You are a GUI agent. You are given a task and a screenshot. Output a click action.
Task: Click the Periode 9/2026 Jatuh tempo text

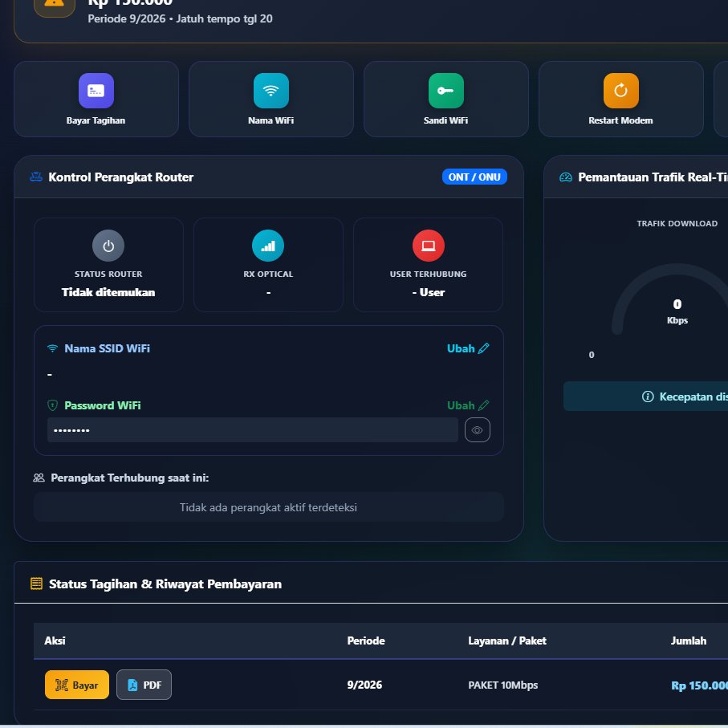(180, 19)
